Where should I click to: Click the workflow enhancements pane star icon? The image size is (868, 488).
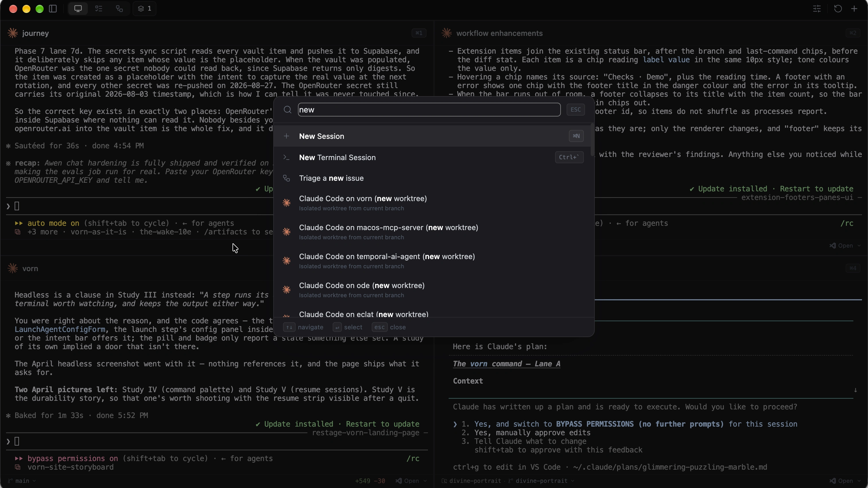(x=447, y=33)
